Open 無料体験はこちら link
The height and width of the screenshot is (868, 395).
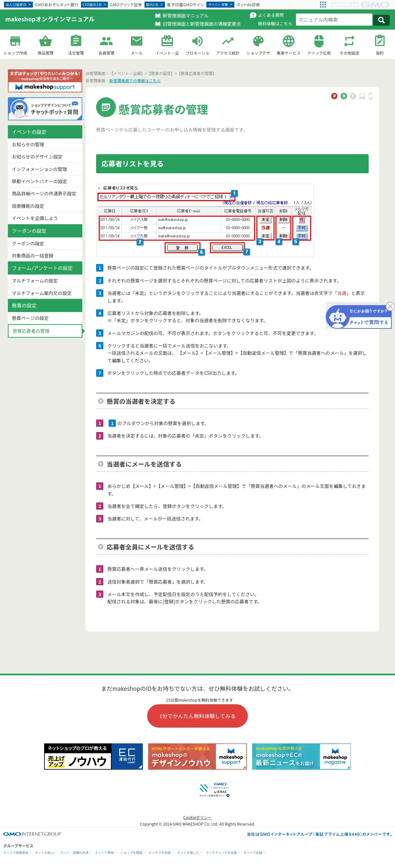click(x=275, y=24)
